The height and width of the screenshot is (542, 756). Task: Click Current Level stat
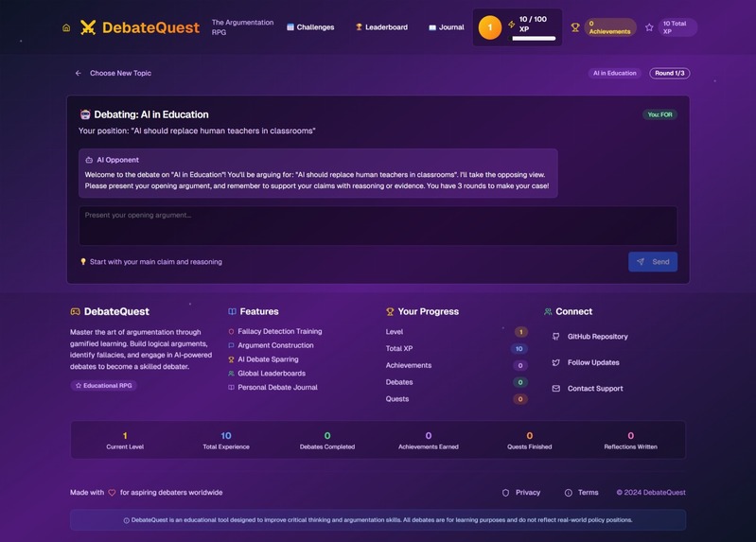coord(125,441)
